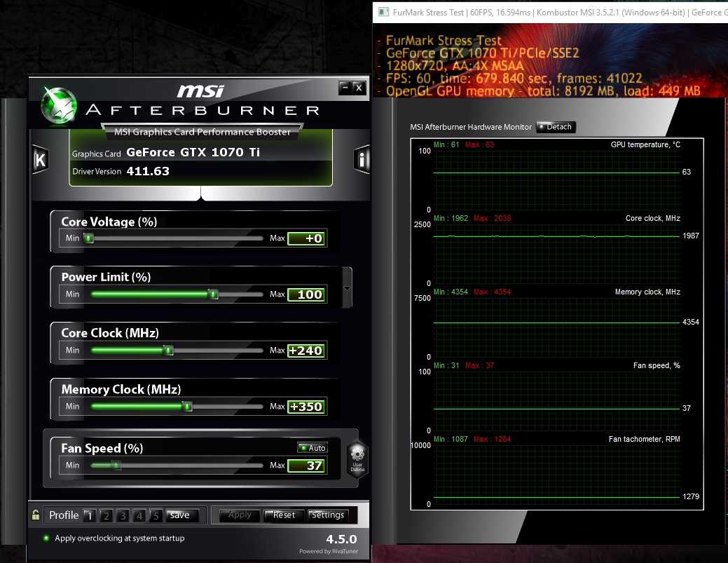Click the Memory Clock slider handle
This screenshot has width=728, height=563.
click(186, 406)
